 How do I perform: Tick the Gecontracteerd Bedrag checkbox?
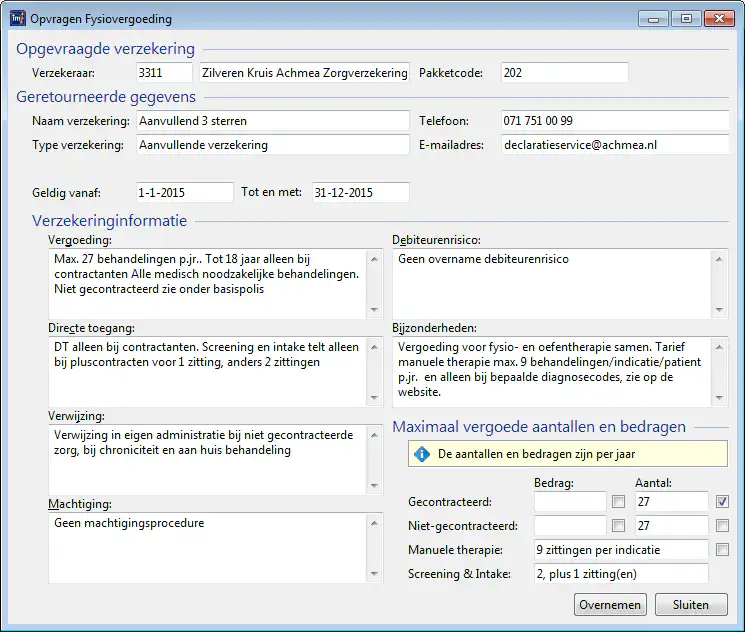coord(619,501)
